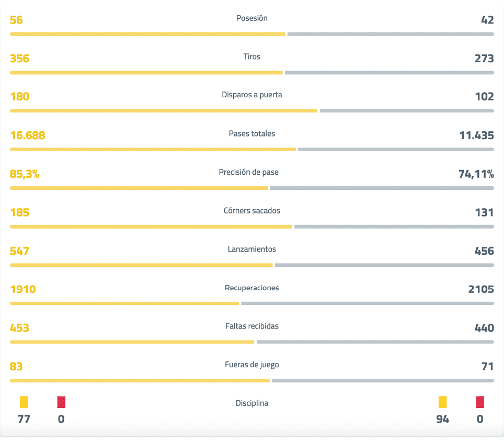This screenshot has width=504, height=442.
Task: Select the Faltas recibidas label
Action: tap(252, 326)
